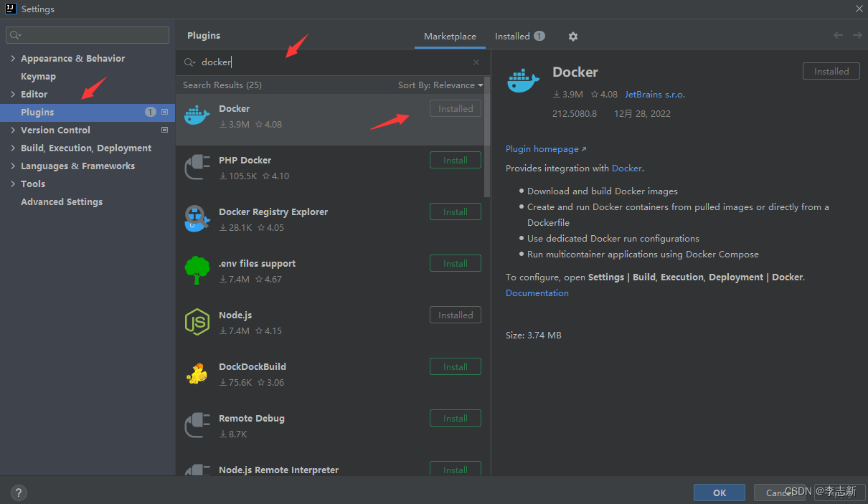868x504 pixels.
Task: Click the project-level icon beside Plugins row
Action: (164, 112)
